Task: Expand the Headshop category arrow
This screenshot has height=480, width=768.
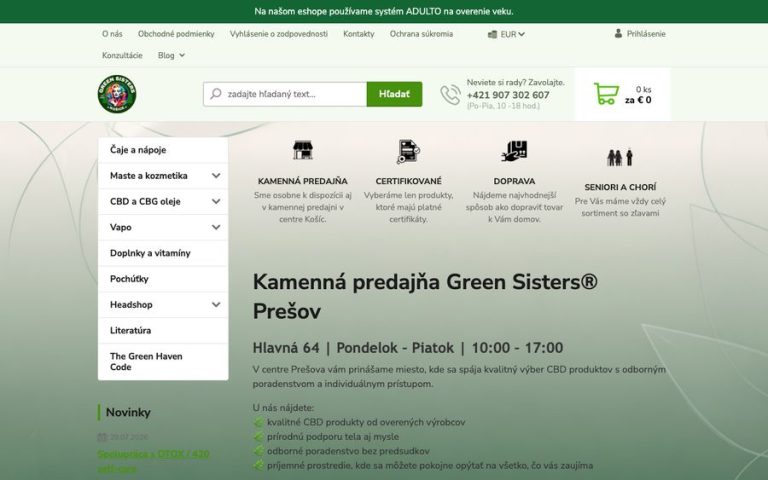Action: (216, 305)
